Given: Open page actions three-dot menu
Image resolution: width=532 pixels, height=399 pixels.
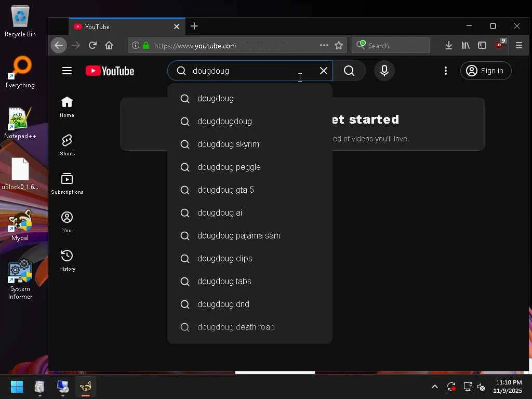Looking at the screenshot, I should pyautogui.click(x=324, y=45).
